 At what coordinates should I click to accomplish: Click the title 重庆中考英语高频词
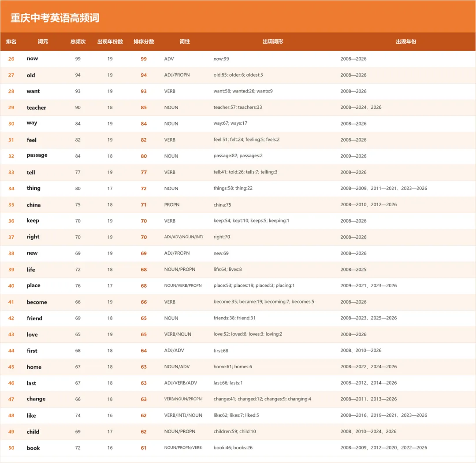(55, 18)
